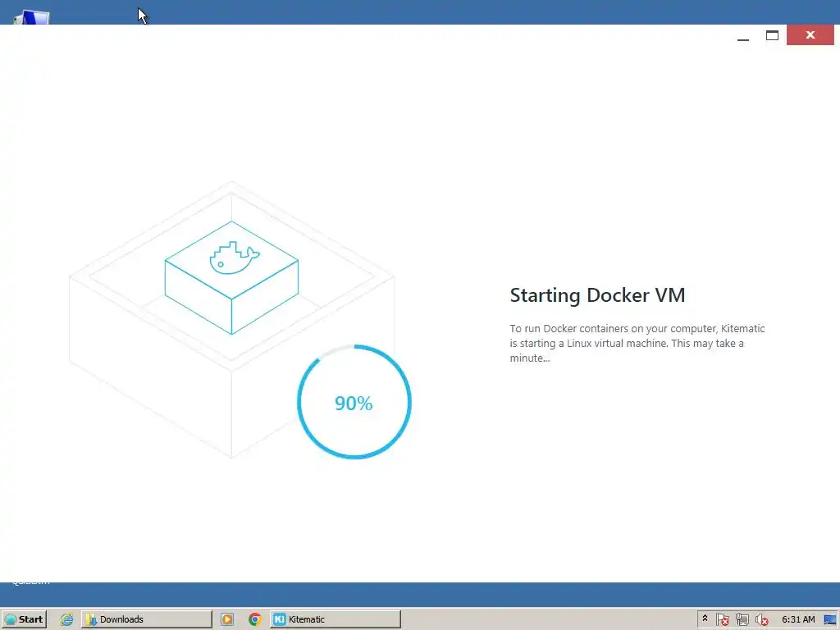Click the Show Desktop tray icon
The image size is (840, 630).
click(830, 619)
